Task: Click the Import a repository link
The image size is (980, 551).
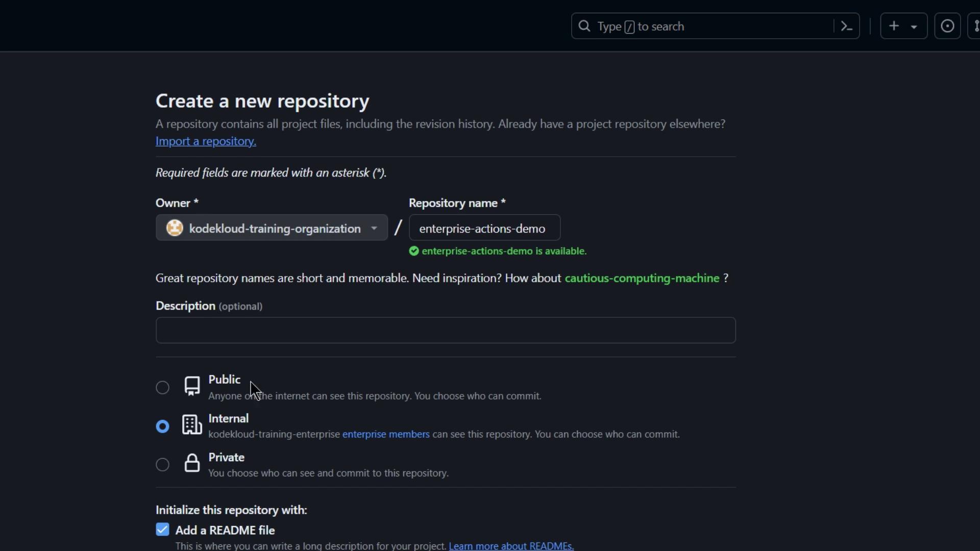Action: [206, 141]
